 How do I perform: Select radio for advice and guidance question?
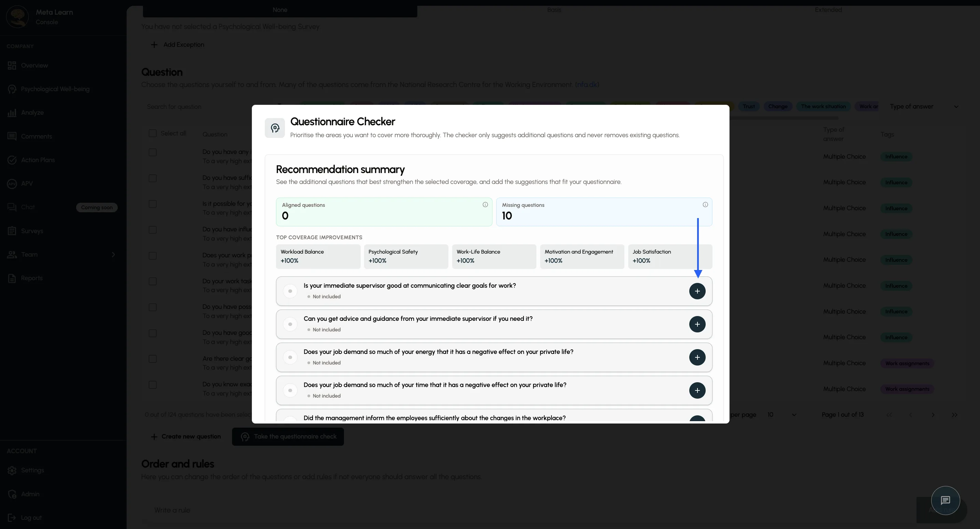290,324
